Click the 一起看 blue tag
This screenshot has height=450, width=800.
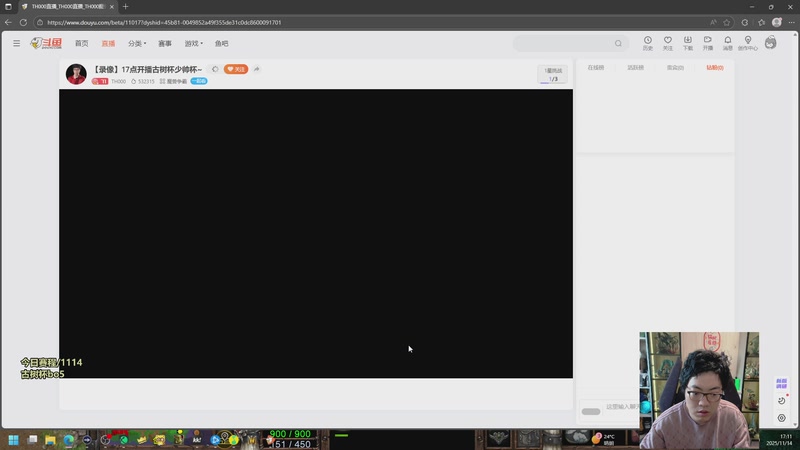199,81
